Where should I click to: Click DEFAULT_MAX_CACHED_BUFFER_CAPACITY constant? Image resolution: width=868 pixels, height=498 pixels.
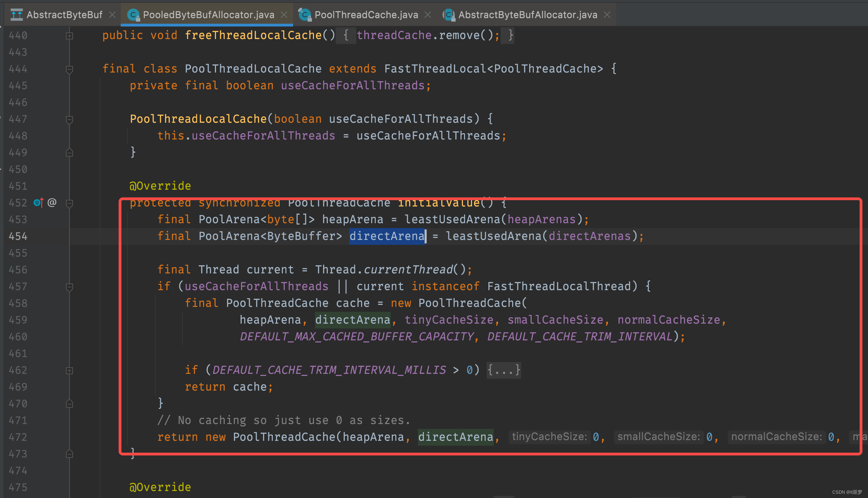pyautogui.click(x=357, y=337)
